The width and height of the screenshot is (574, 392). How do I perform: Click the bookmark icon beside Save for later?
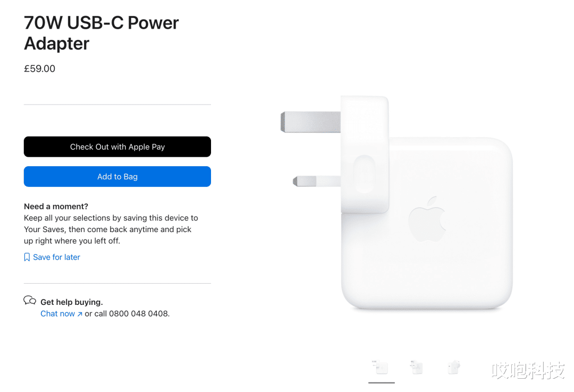27,257
